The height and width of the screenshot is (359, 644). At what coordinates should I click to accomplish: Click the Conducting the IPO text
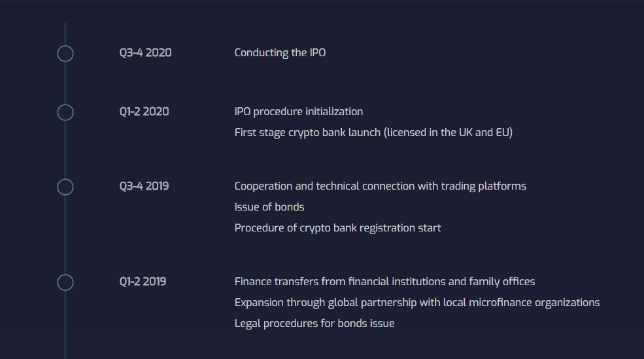coord(280,53)
